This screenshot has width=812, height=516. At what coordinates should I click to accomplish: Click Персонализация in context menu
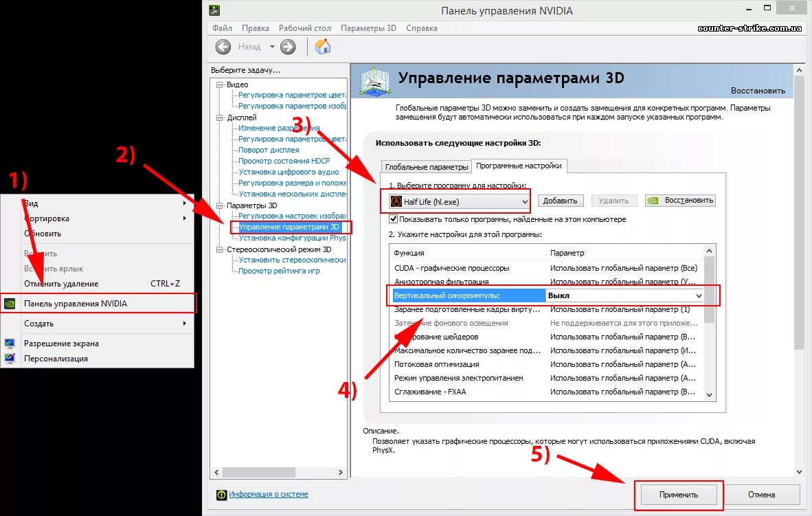tap(98, 359)
